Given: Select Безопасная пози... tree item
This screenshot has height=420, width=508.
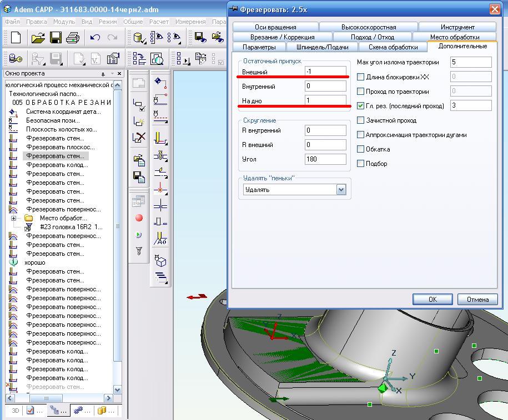Looking at the screenshot, I should click(x=53, y=120).
